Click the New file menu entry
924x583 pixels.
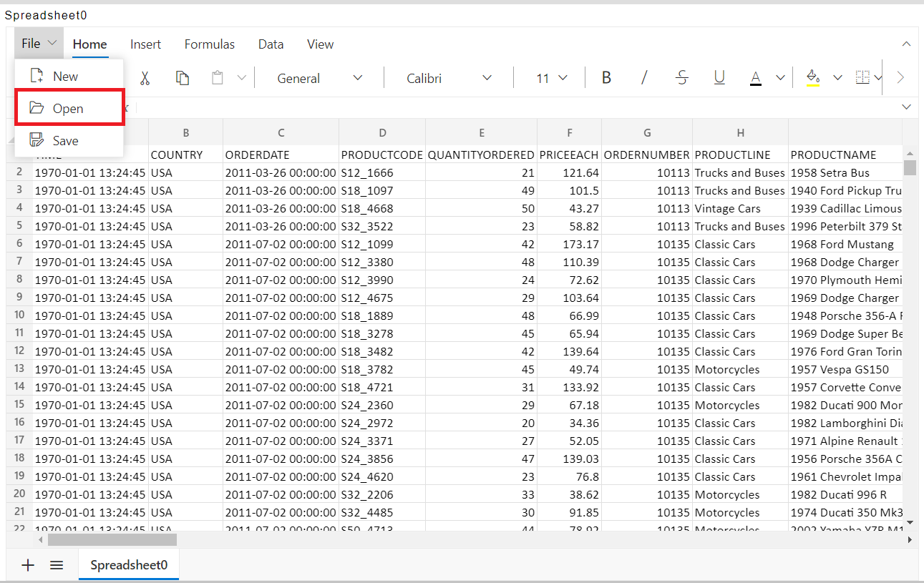[x=69, y=77]
